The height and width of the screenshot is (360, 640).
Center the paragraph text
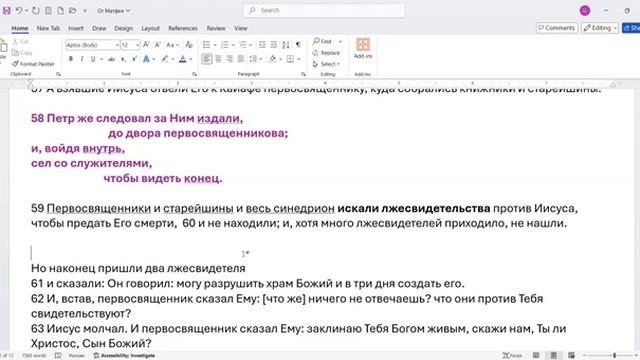click(218, 59)
